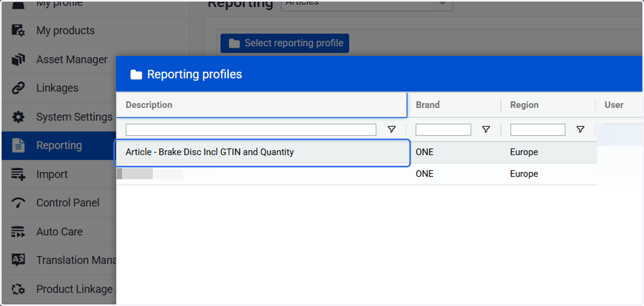Click the Region filter input field
The width and height of the screenshot is (644, 306).
[x=538, y=129]
